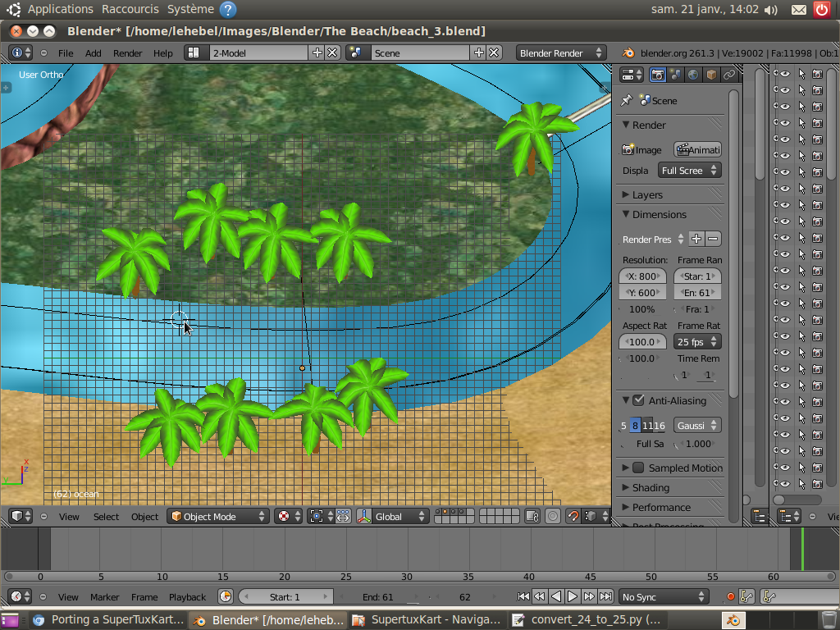Adjust the resolution percentage 100% slider
This screenshot has height=630, width=840.
pyautogui.click(x=642, y=309)
